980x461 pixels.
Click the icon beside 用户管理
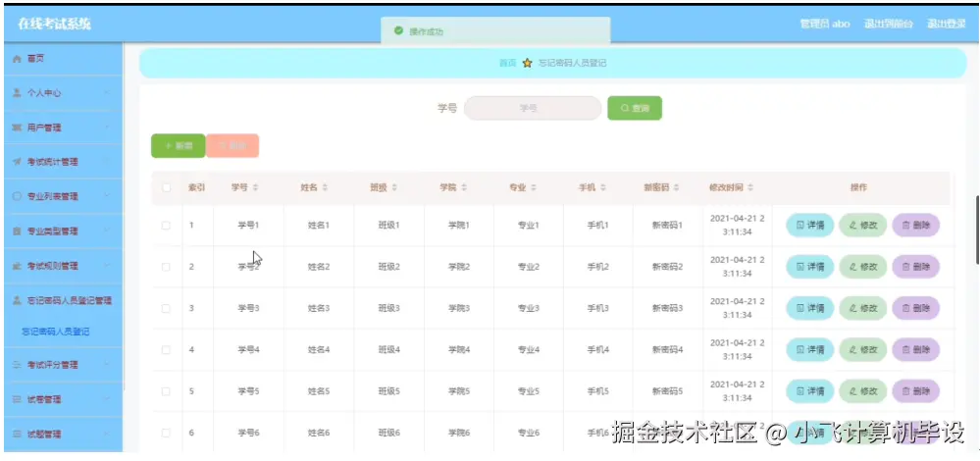click(x=17, y=128)
